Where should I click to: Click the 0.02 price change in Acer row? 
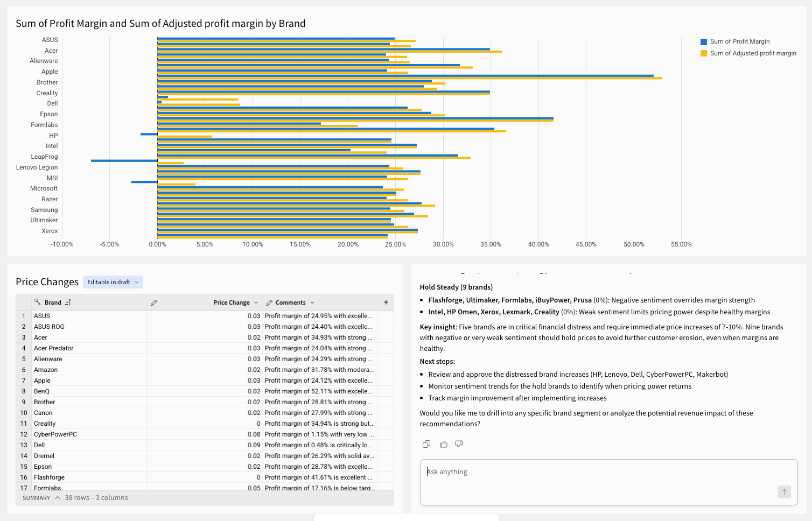(x=205, y=337)
